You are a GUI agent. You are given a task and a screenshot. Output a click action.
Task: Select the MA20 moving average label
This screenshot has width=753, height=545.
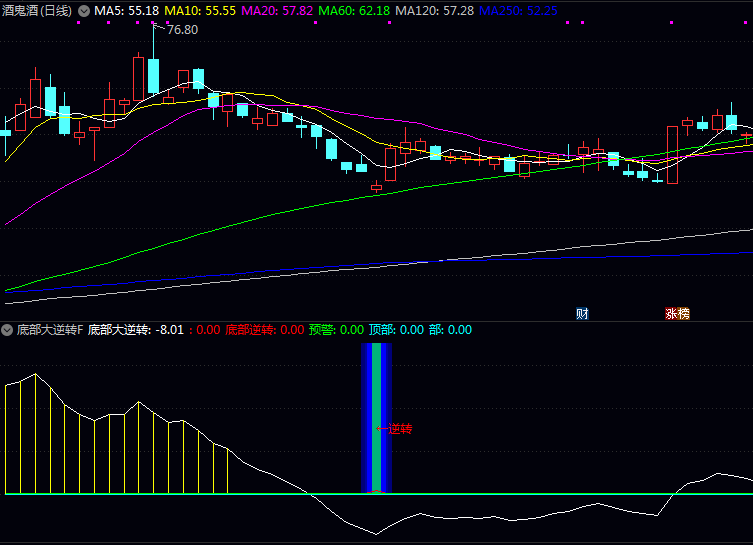277,10
